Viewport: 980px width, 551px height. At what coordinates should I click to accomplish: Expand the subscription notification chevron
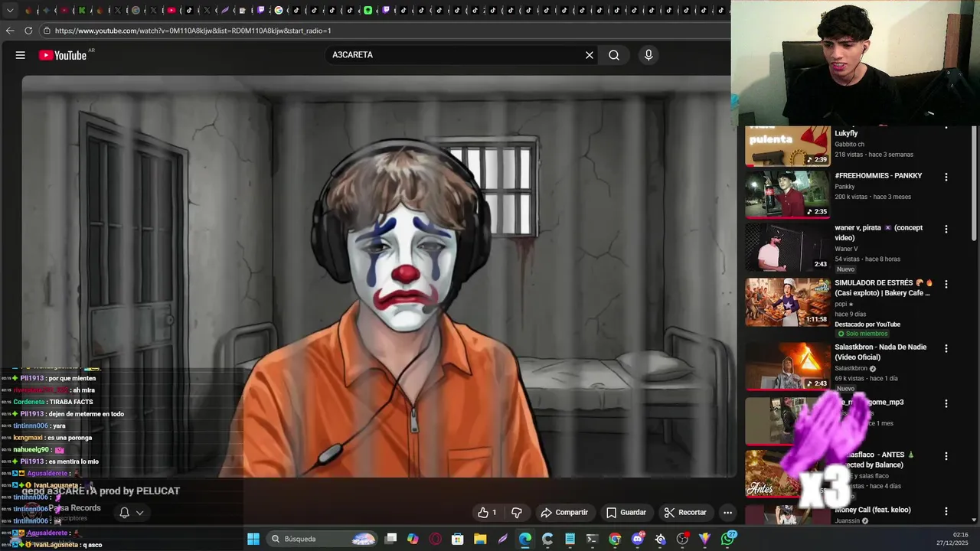(x=140, y=513)
